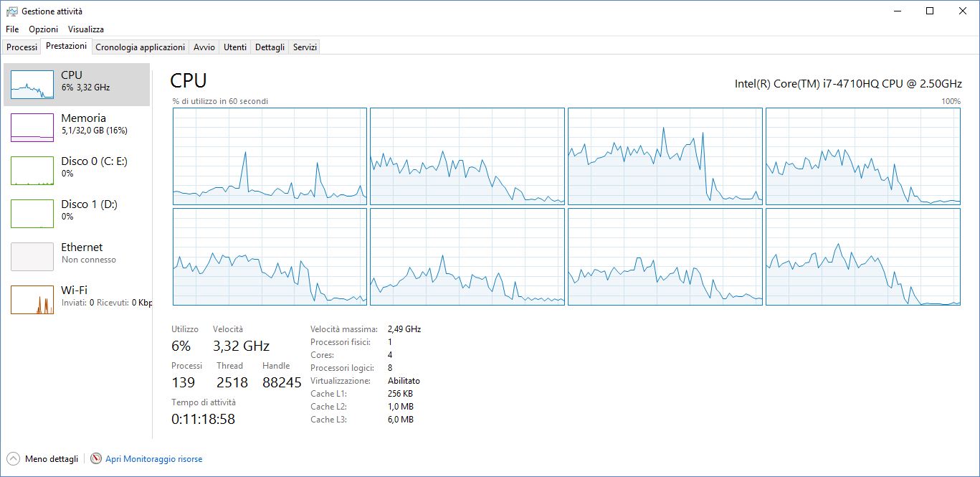Select the Disco 0 (C: E:) thumbnail
Viewport: 980px width, 477px height.
pos(32,171)
